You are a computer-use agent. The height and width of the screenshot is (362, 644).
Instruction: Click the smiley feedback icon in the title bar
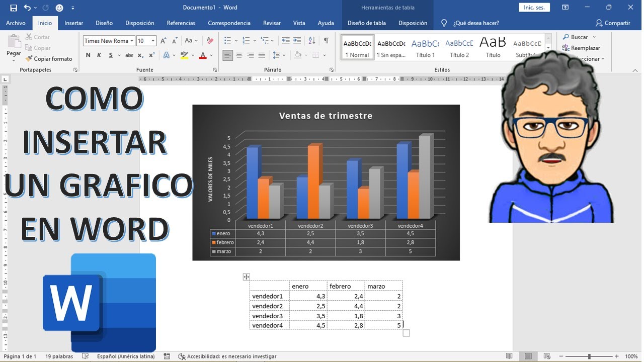pos(59,8)
